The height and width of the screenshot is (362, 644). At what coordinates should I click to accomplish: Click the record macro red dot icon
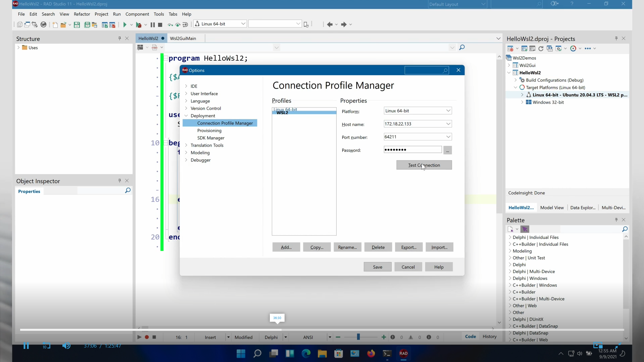point(147,337)
